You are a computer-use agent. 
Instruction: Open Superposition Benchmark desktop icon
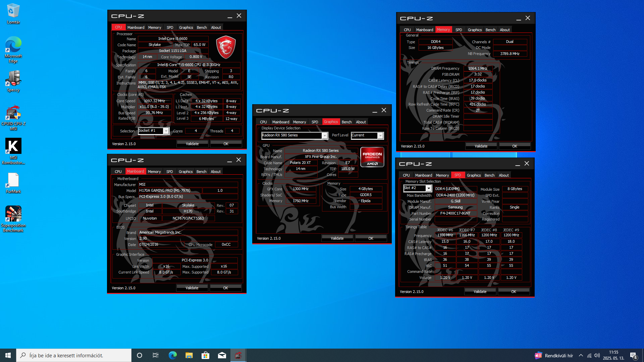tap(13, 219)
